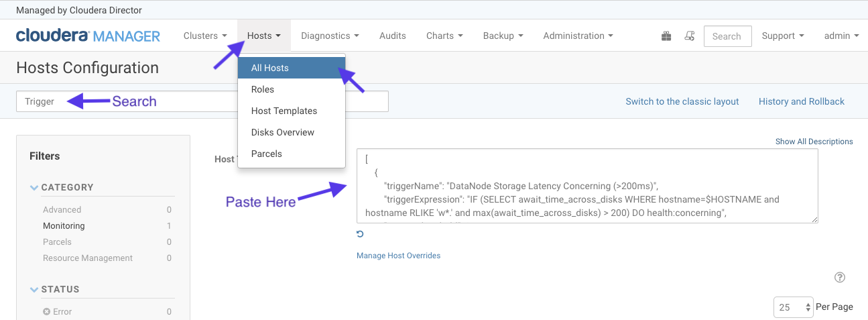
Task: Open the Diagnostics dropdown menu
Action: 330,36
